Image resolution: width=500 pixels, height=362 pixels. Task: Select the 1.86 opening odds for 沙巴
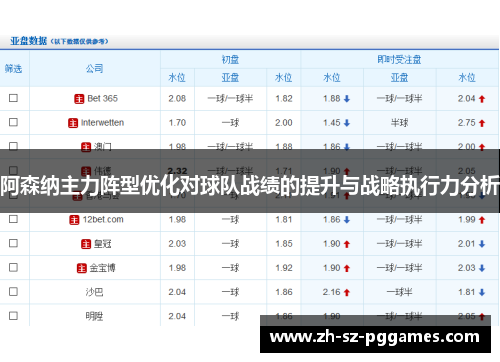(284, 292)
